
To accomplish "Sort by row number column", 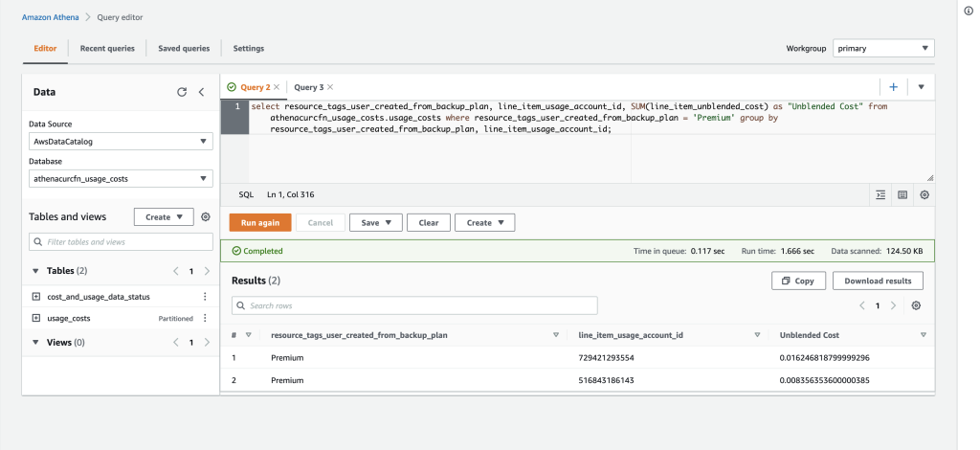I will tap(248, 335).
